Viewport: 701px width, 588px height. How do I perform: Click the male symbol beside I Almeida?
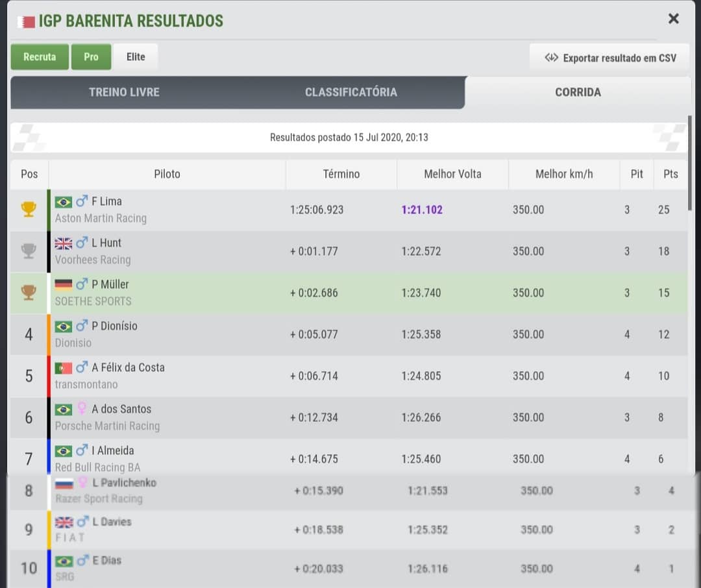coord(82,450)
